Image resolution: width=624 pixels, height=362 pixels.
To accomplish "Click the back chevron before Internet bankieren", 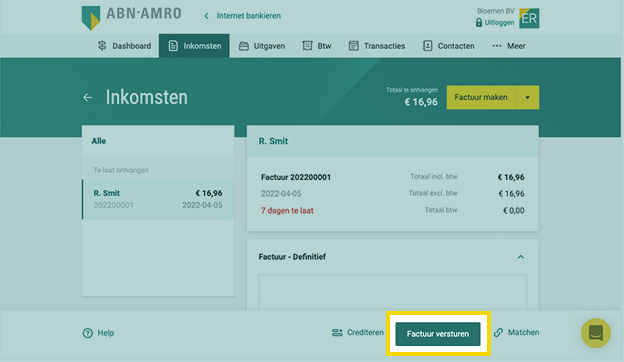I will (x=206, y=16).
